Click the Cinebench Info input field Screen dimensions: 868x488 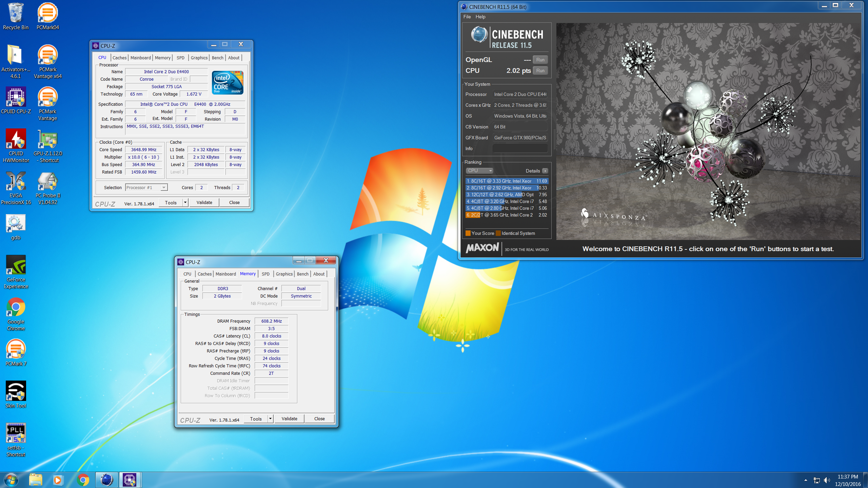pos(520,148)
